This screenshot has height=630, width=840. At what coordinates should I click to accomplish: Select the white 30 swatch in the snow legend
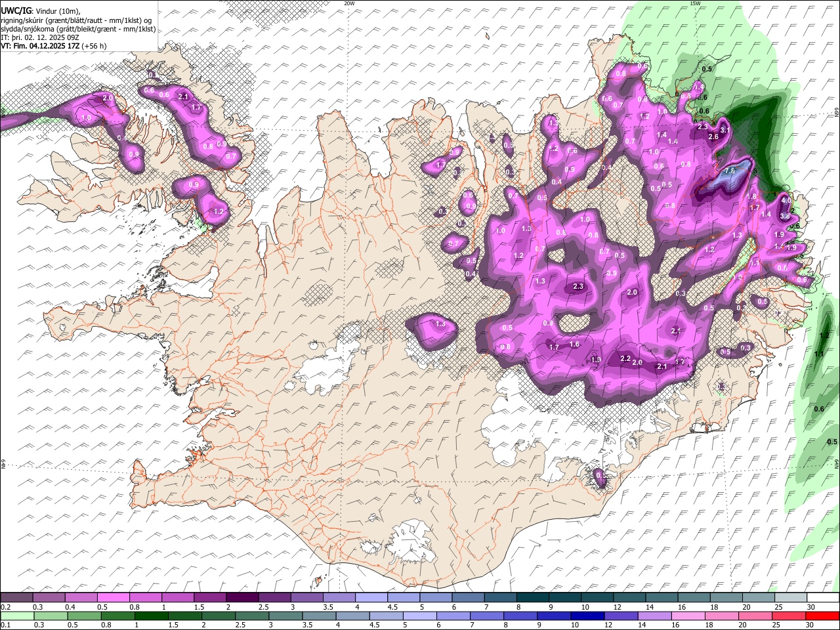coord(823,598)
